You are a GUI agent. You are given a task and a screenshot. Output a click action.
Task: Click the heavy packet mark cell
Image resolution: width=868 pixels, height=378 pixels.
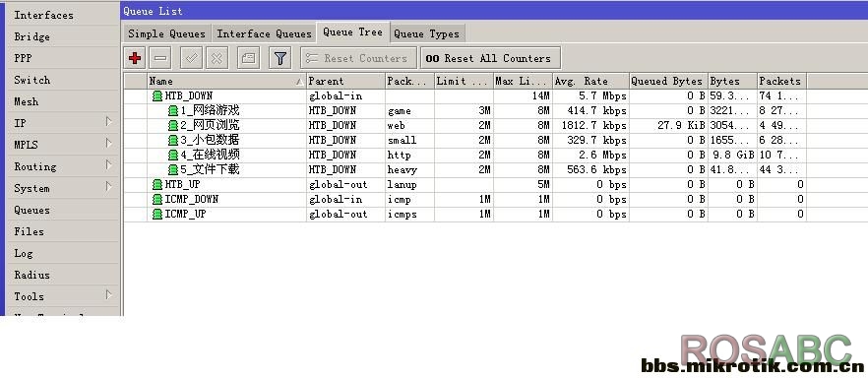click(409, 170)
